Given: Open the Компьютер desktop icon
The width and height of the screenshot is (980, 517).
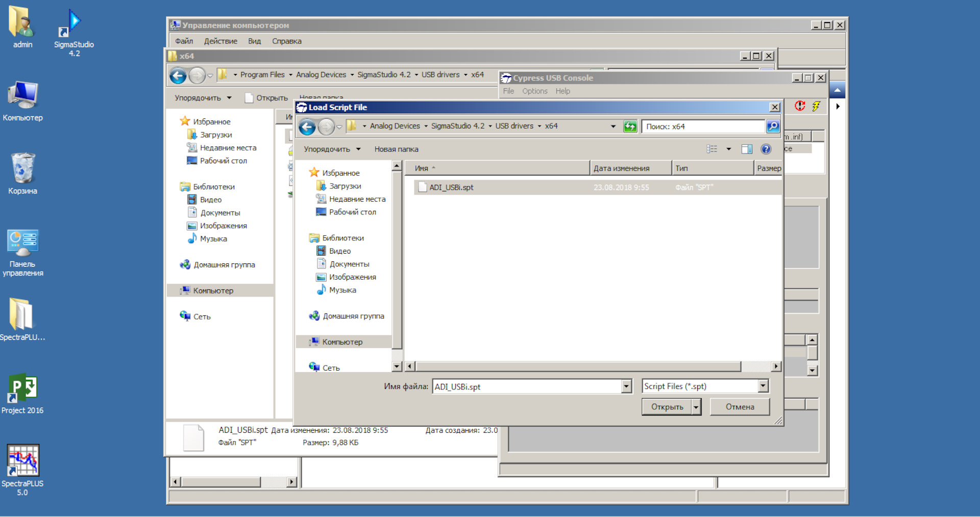Looking at the screenshot, I should [x=22, y=101].
